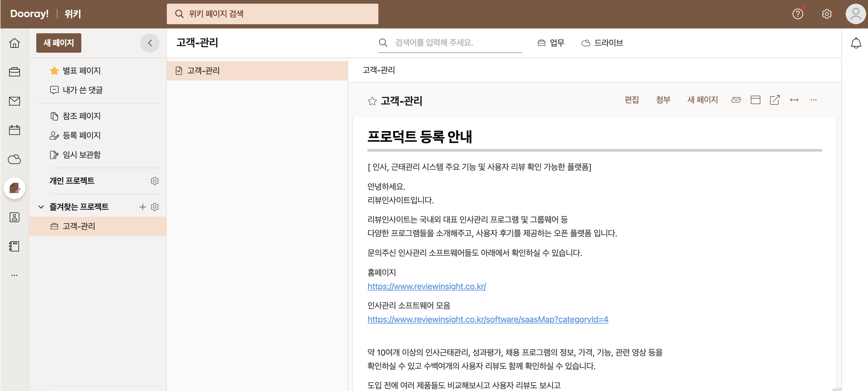Star the 고객-관리 page title

372,101
